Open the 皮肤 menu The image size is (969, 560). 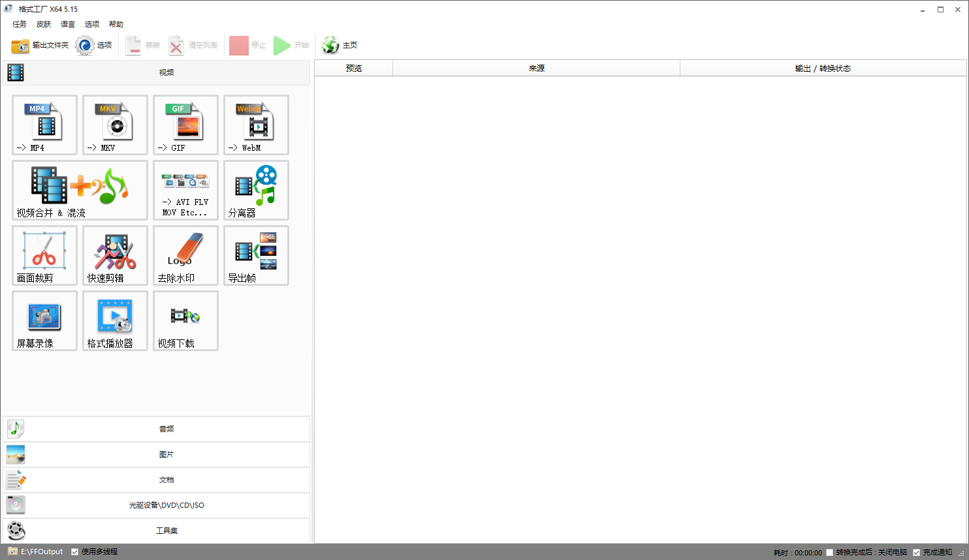click(x=44, y=24)
